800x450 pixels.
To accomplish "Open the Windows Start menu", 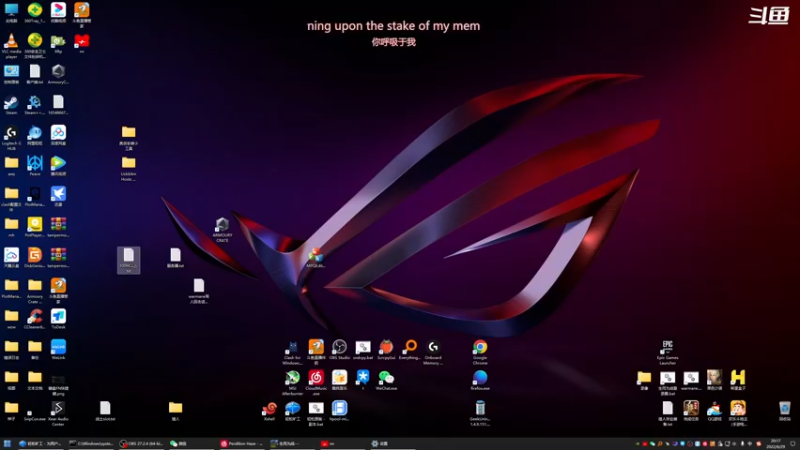I will (7, 443).
